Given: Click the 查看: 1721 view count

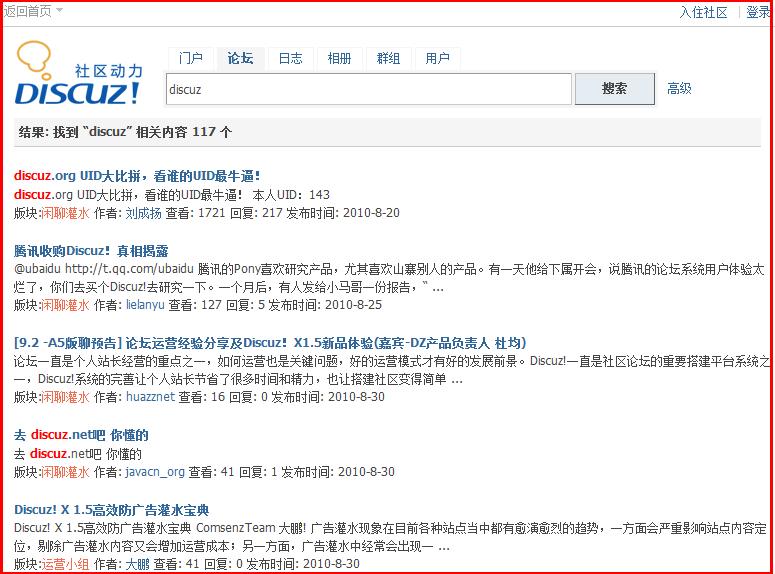Looking at the screenshot, I should coord(196,213).
